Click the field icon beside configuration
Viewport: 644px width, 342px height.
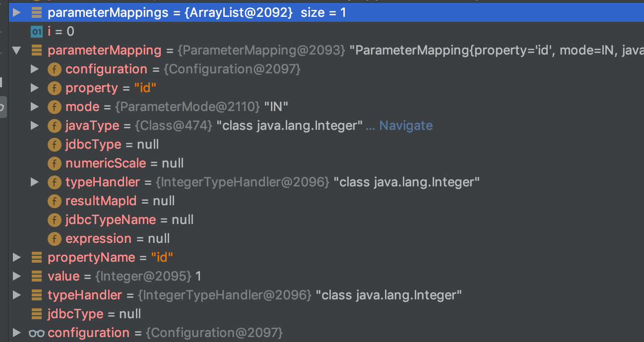coord(54,69)
